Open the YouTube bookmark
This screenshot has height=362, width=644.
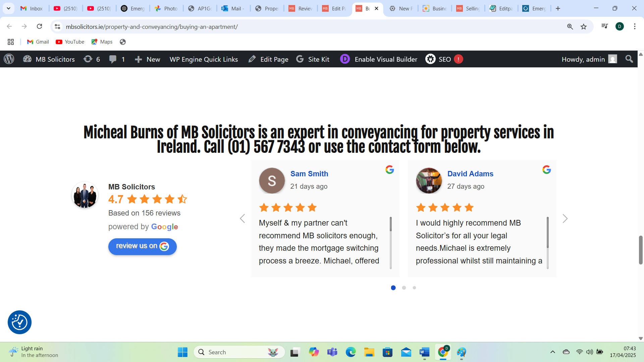(x=70, y=42)
